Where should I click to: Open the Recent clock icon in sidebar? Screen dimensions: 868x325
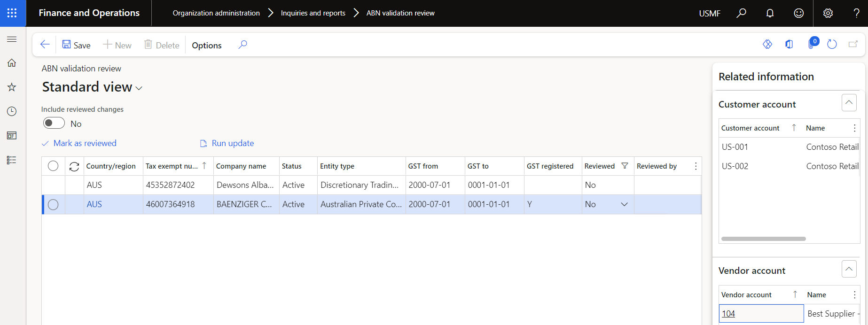click(12, 111)
